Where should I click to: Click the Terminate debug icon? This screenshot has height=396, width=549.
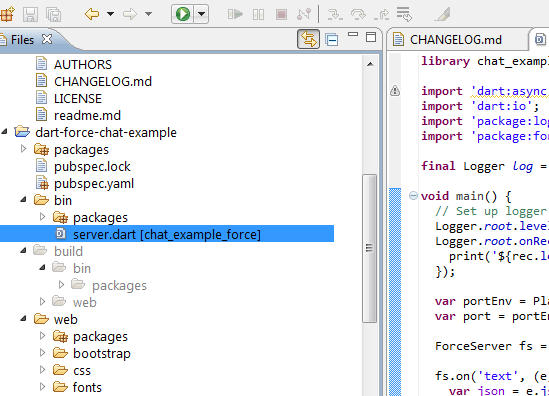pos(281,15)
